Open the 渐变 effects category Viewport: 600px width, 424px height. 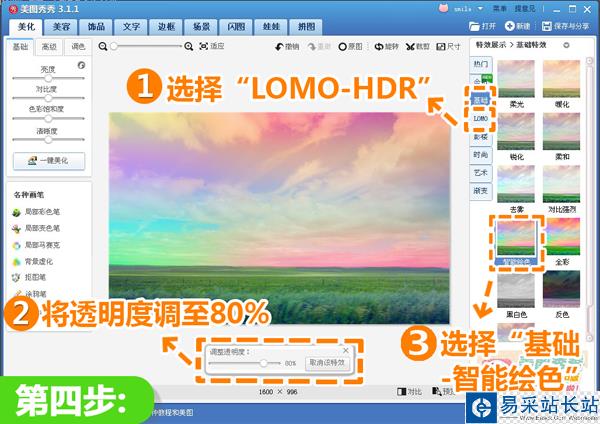(481, 191)
